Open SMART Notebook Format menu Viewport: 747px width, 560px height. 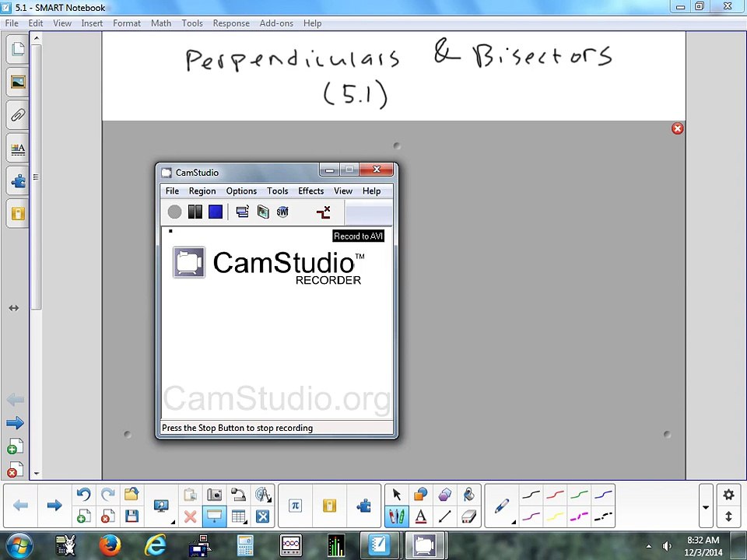point(127,23)
